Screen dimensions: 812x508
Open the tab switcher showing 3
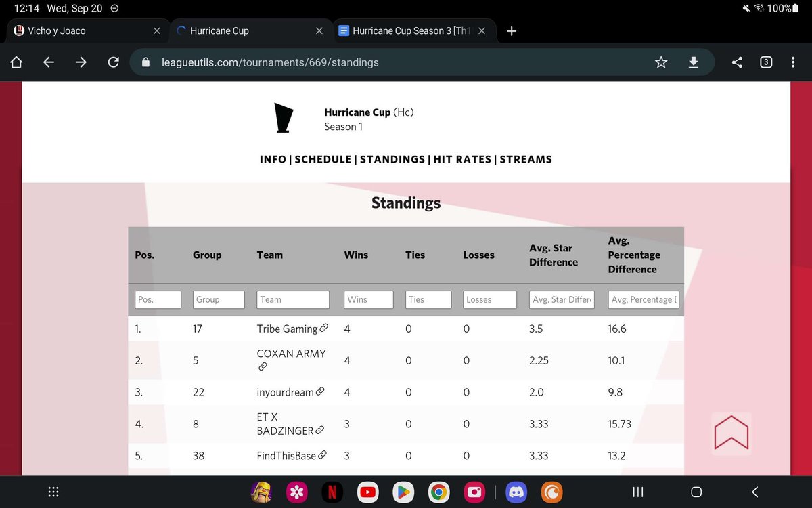click(765, 62)
